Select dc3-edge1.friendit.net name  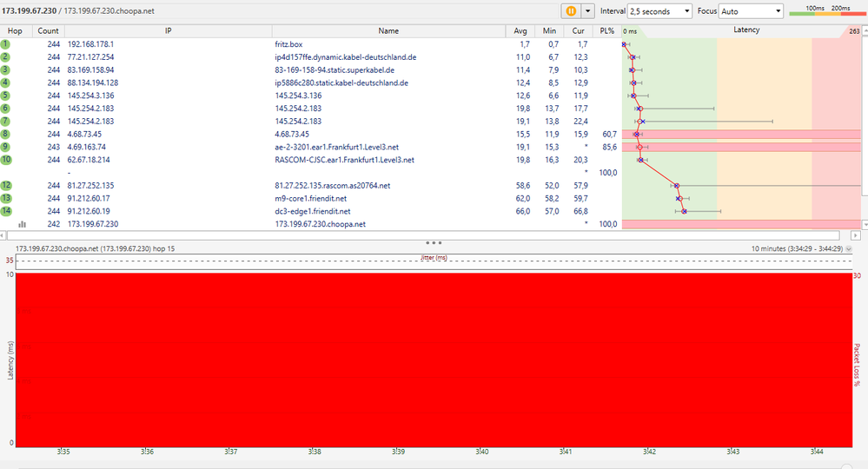click(x=312, y=211)
